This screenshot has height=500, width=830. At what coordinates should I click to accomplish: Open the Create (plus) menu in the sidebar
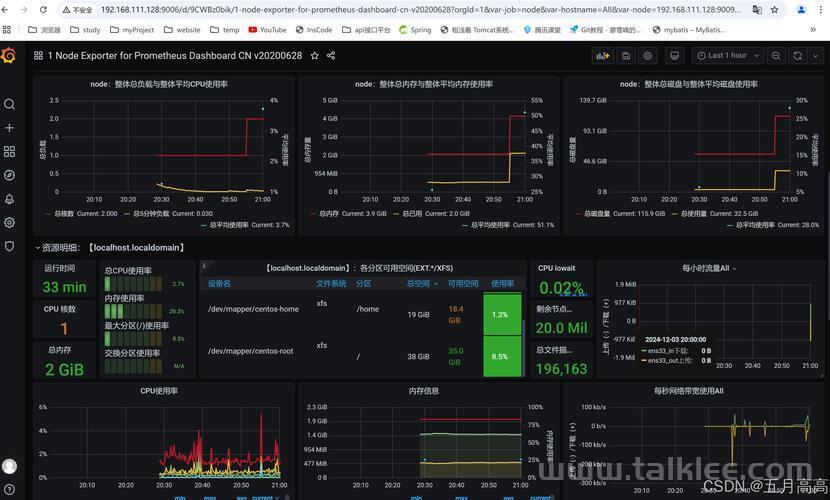pyautogui.click(x=9, y=128)
